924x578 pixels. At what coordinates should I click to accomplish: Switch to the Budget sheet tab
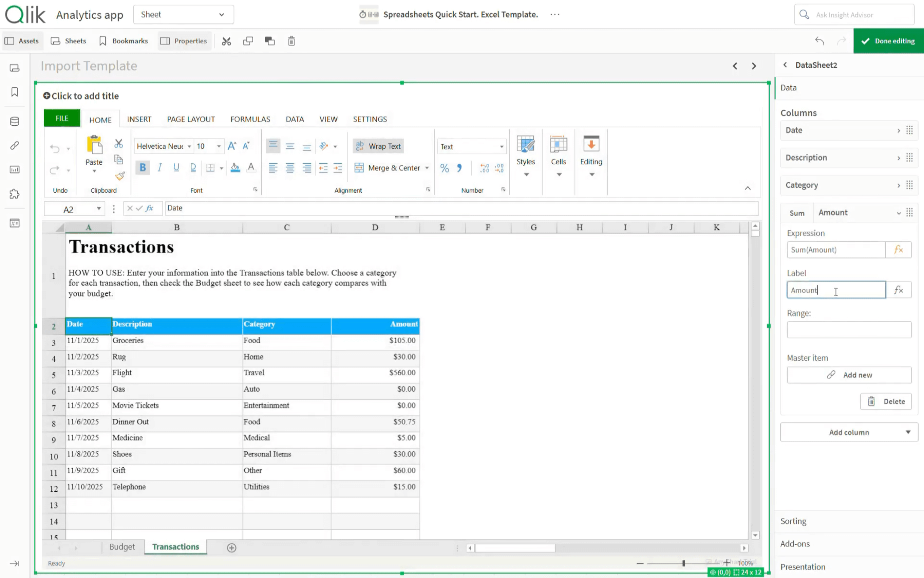tap(122, 547)
